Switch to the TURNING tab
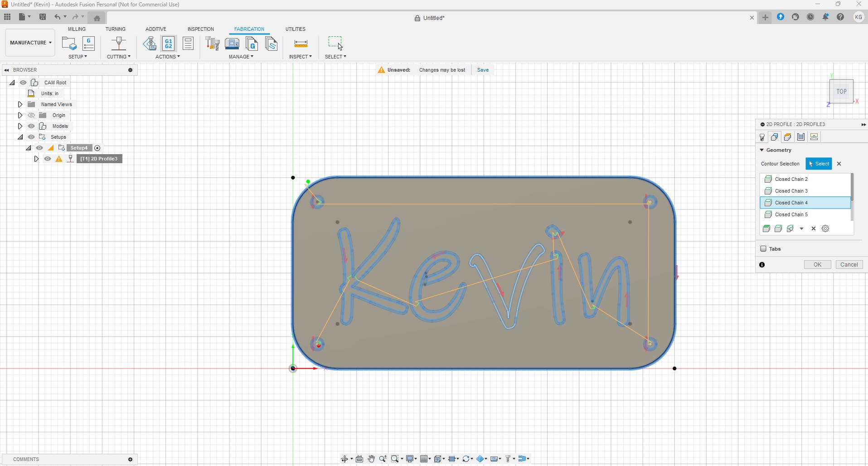The image size is (868, 466). 116,29
